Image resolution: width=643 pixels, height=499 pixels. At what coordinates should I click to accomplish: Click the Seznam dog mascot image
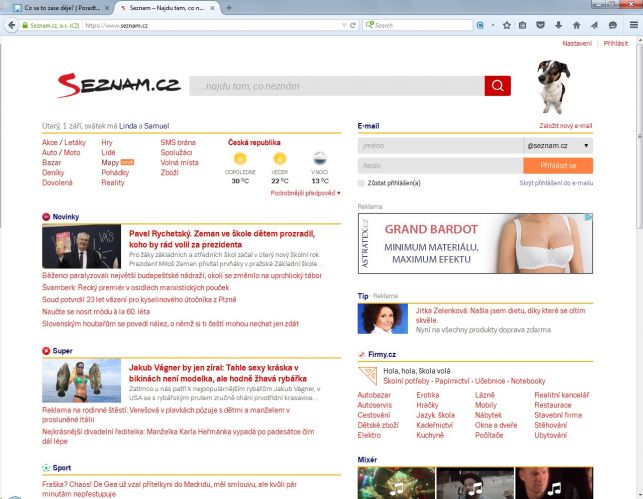point(553,87)
